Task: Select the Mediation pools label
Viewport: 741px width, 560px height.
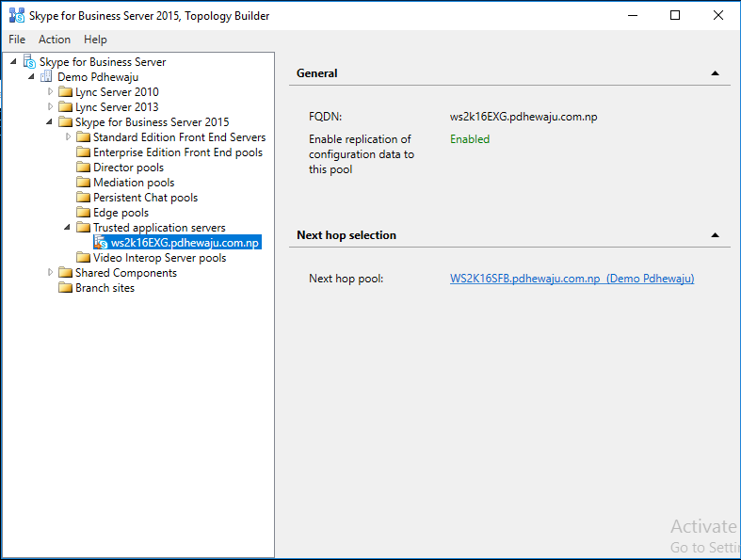Action: 134,183
